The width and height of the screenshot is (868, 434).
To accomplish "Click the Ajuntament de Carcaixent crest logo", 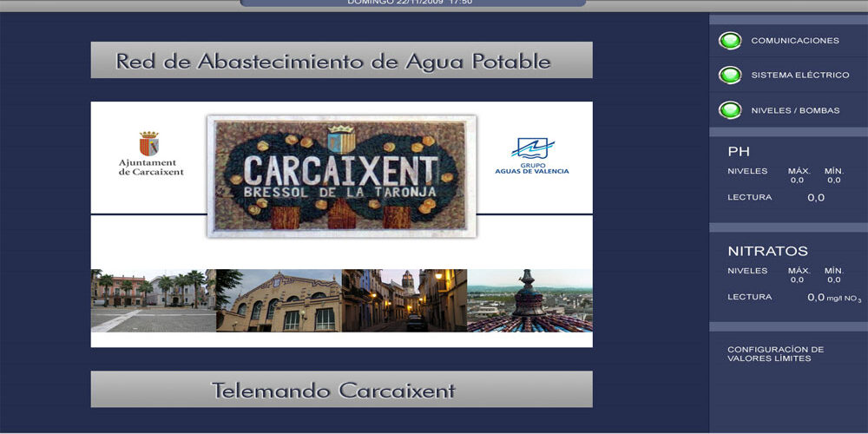I will point(149,143).
